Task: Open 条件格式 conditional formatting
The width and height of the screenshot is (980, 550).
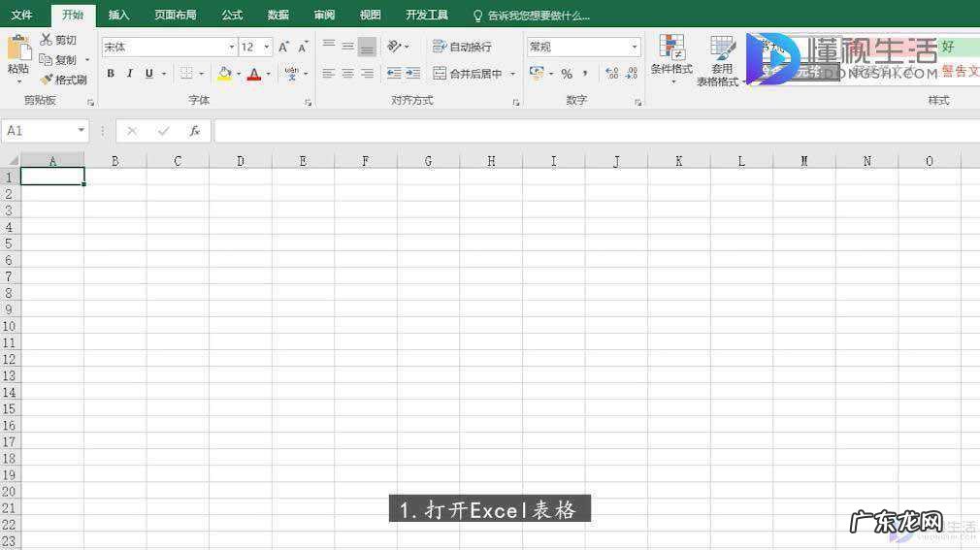Action: [671, 60]
